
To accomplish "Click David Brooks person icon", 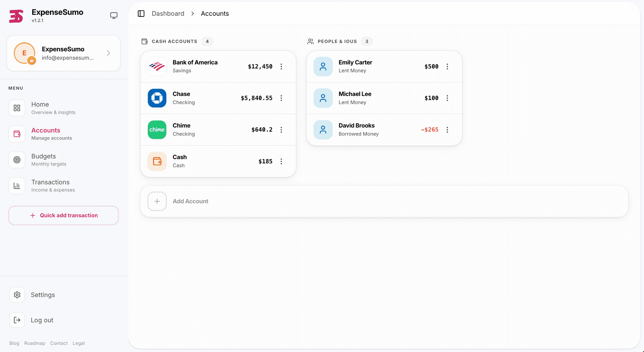I will (x=323, y=130).
